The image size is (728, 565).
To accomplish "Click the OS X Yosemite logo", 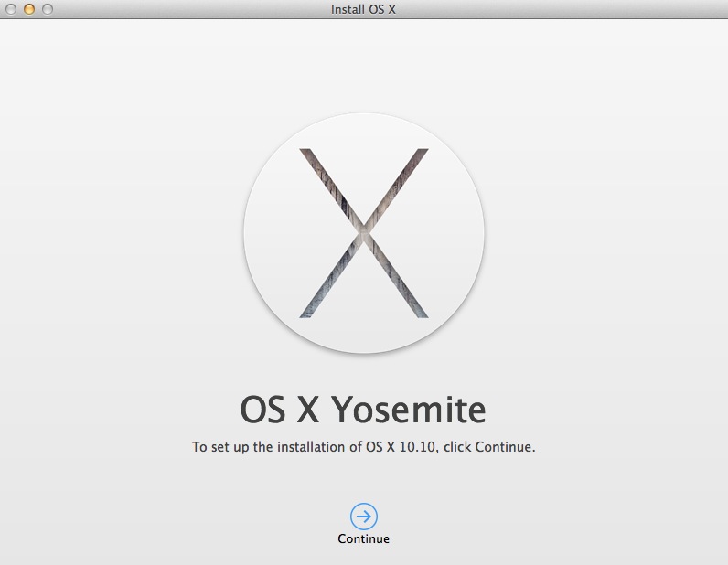I will coord(364,233).
